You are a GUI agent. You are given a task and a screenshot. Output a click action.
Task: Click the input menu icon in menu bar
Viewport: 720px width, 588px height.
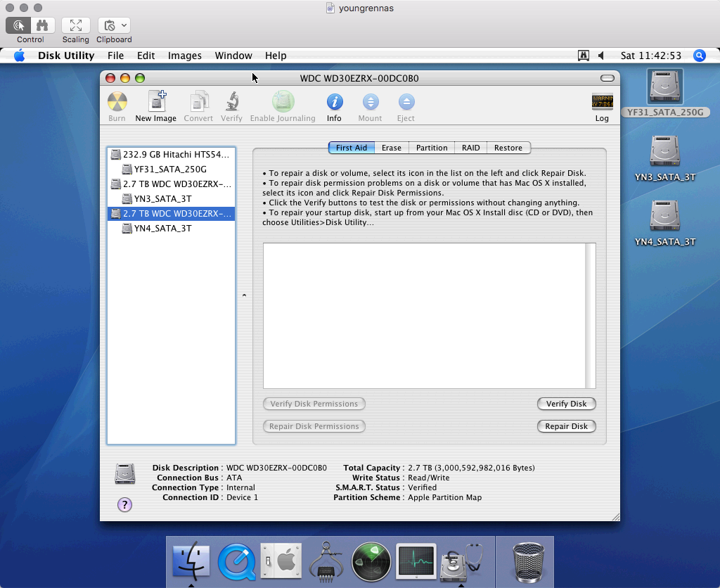[x=583, y=56]
